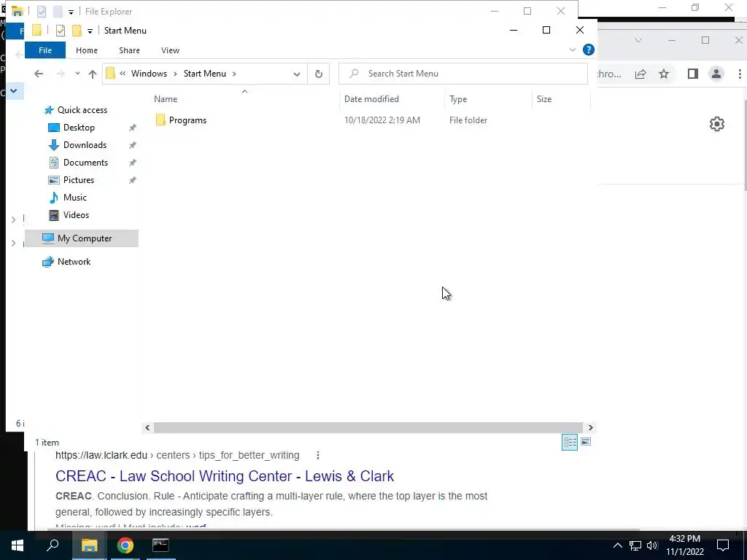The image size is (747, 560).
Task: Click the horizontal scrollbar right arrow
Action: 590,427
